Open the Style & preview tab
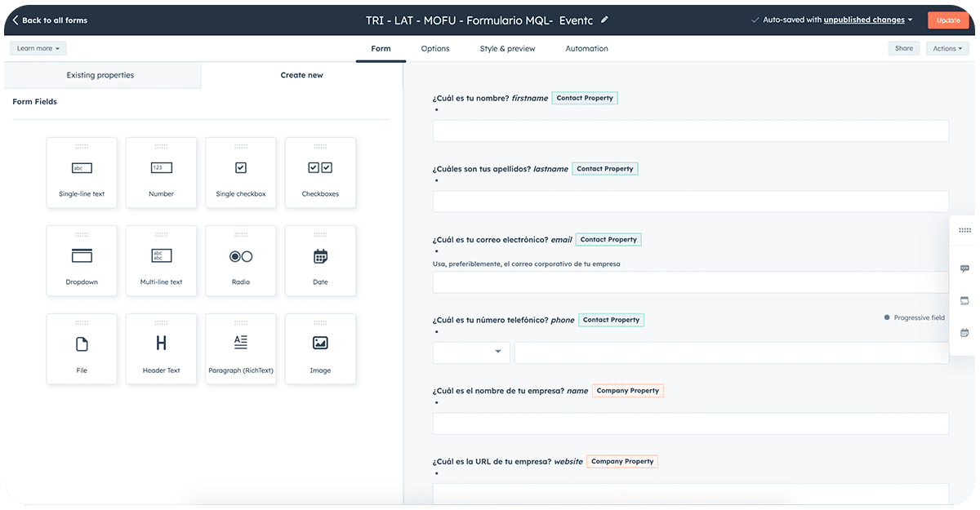The image size is (980, 510). [x=507, y=49]
